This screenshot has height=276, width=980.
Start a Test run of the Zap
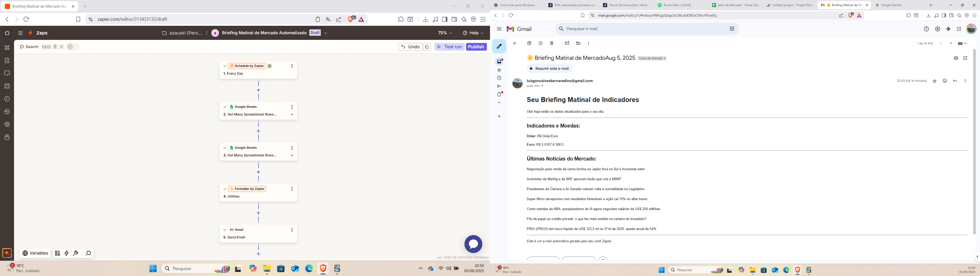(449, 47)
